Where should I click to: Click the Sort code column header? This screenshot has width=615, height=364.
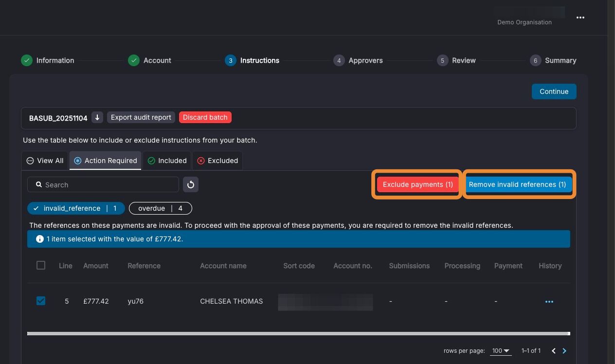tap(299, 266)
